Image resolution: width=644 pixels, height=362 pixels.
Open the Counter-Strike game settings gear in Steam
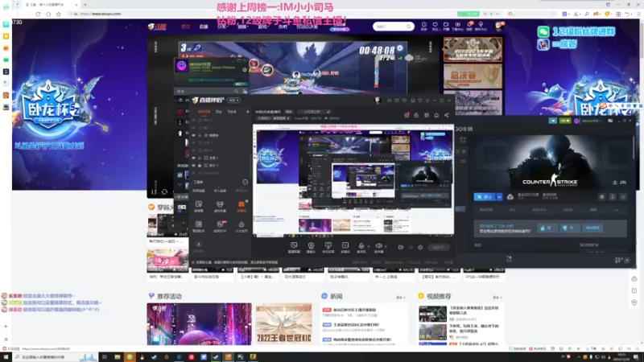(x=601, y=197)
